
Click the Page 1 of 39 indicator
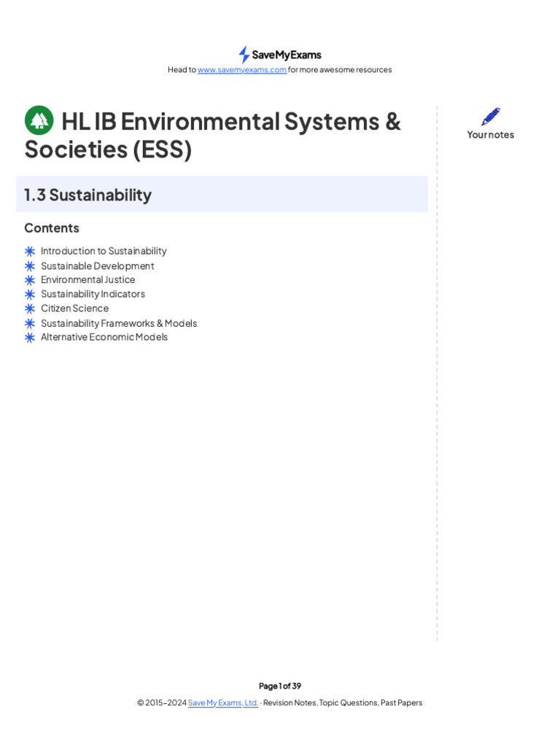(280, 686)
